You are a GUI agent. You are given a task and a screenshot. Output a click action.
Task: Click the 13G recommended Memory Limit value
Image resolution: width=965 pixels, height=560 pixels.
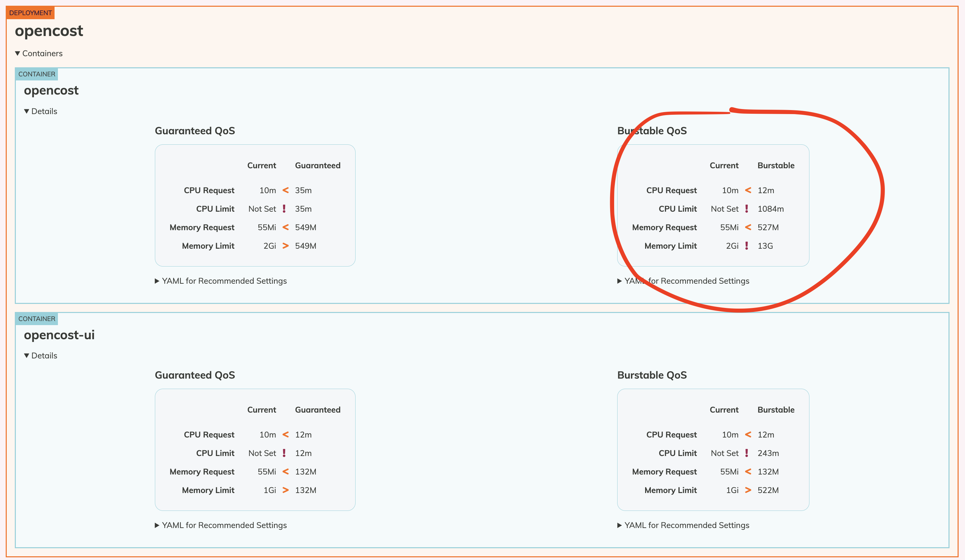tap(765, 245)
